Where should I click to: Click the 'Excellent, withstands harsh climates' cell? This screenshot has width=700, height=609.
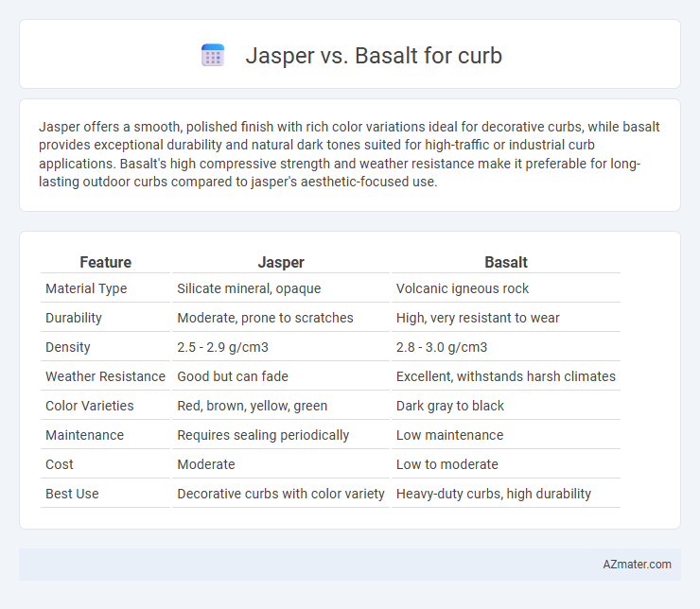(x=506, y=376)
